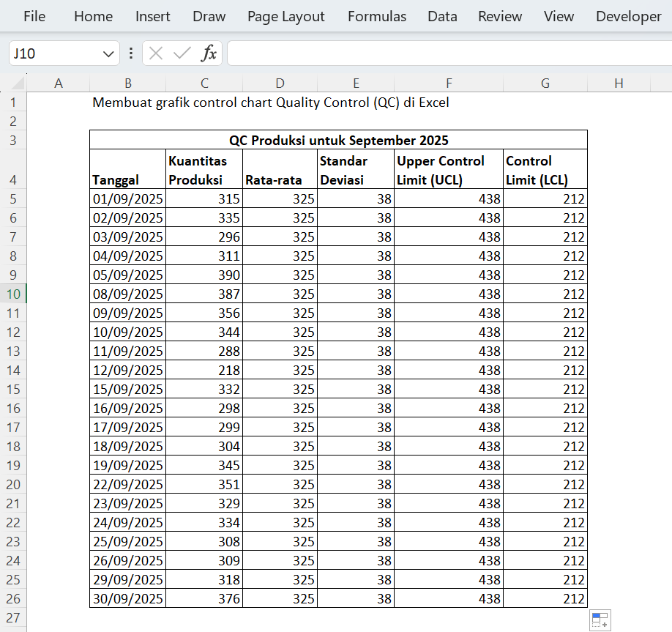Click the Cancel X icon in formula bar
The height and width of the screenshot is (632, 672).
[x=155, y=53]
